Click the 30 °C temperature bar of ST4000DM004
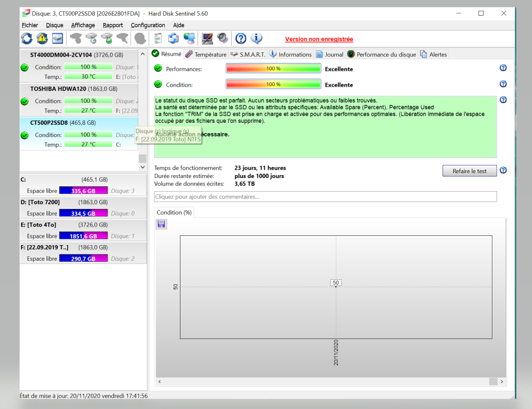The width and height of the screenshot is (532, 409). click(88, 76)
